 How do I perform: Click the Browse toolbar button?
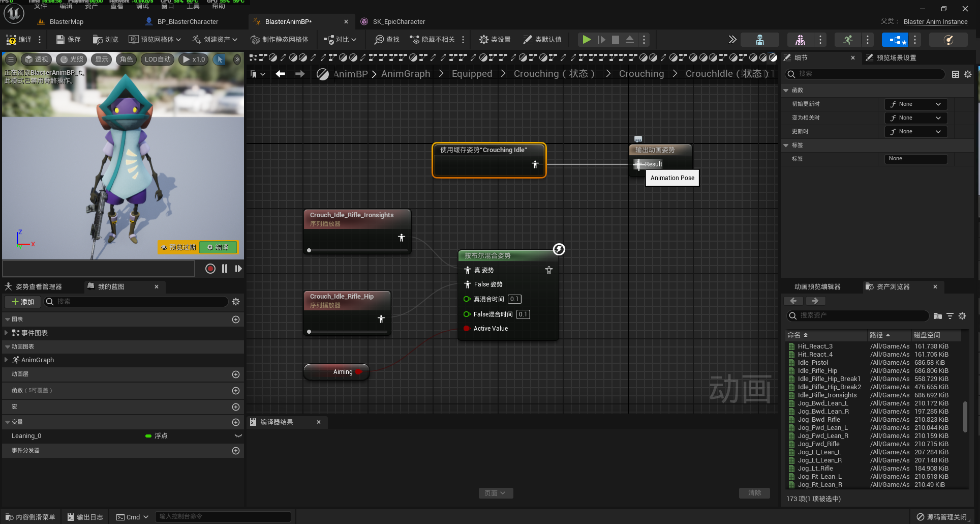click(106, 39)
